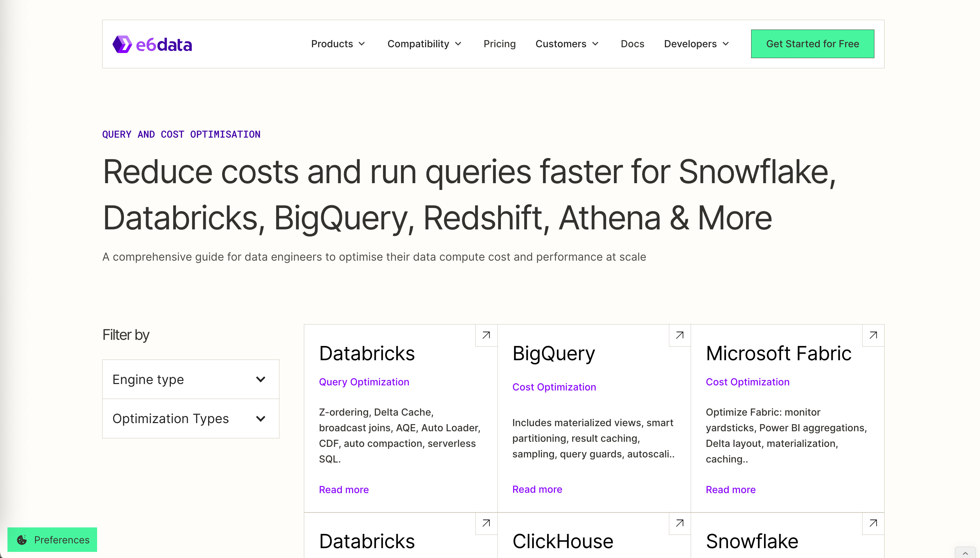Open the Docs nav link
This screenshot has width=980, height=558.
[632, 44]
